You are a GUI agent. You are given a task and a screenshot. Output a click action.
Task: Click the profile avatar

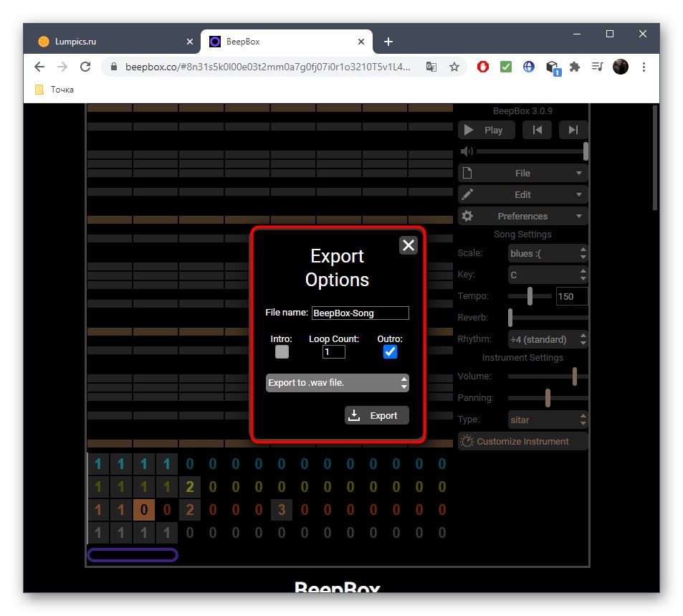[620, 67]
